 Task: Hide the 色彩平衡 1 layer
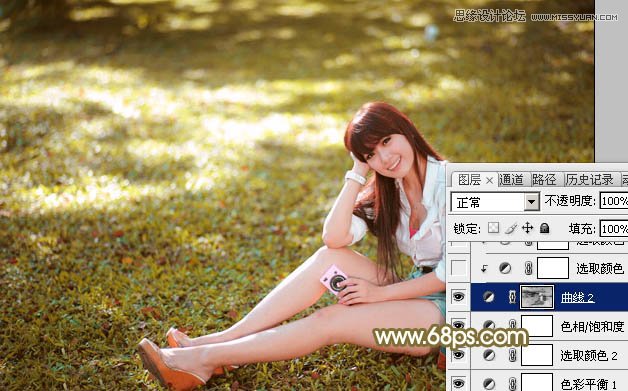click(459, 383)
